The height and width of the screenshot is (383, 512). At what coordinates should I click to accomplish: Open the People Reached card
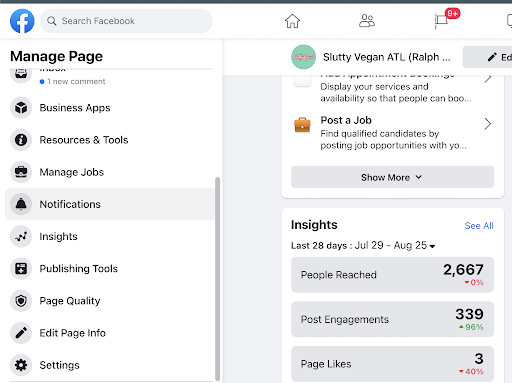pyautogui.click(x=392, y=275)
